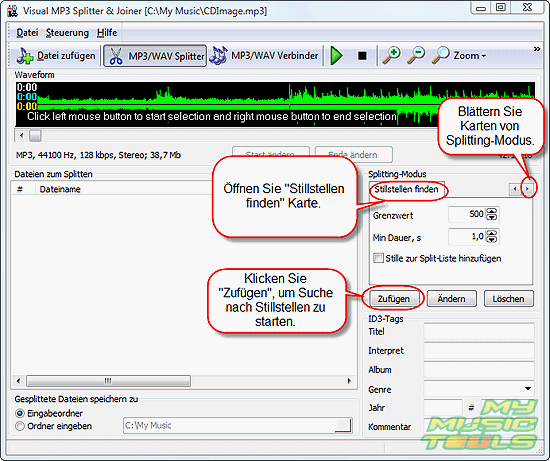Viewport: 550px width, 461px height.
Task: Select the Stillstellen finden tab
Action: tap(406, 189)
